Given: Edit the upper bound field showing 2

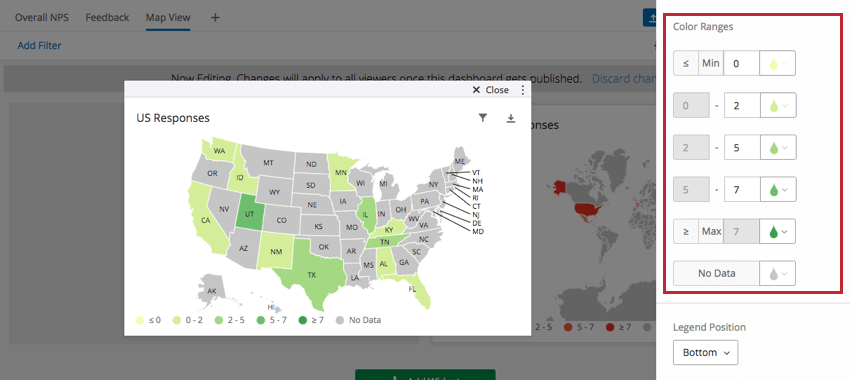Looking at the screenshot, I should pos(742,105).
